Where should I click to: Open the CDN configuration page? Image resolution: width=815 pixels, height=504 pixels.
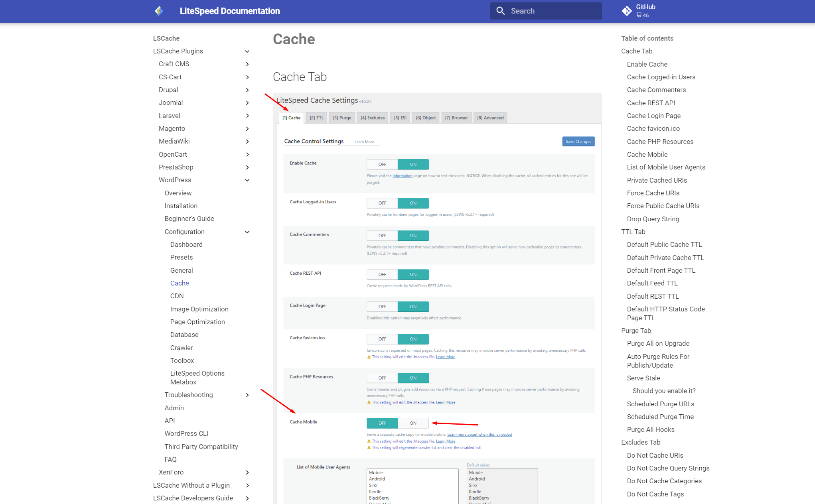177,296
